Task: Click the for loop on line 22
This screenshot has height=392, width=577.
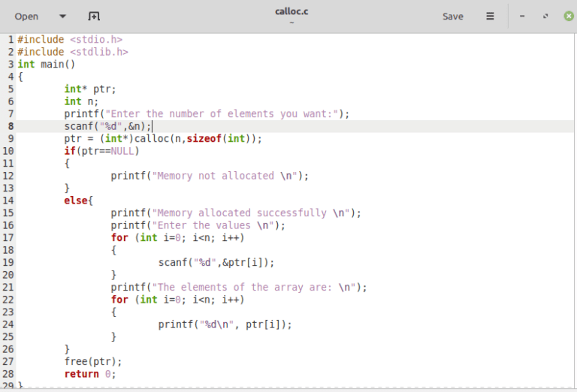Action: pyautogui.click(x=177, y=300)
